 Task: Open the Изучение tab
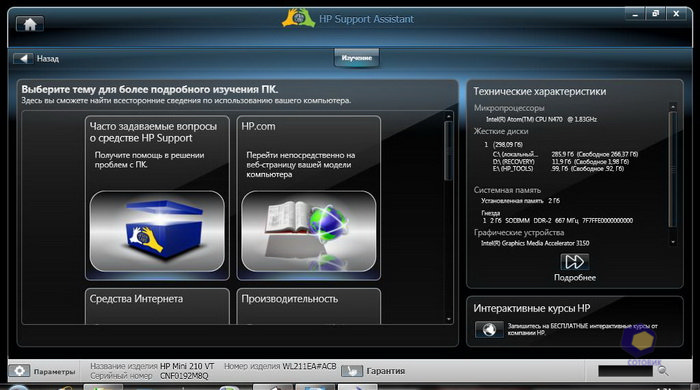pos(357,58)
